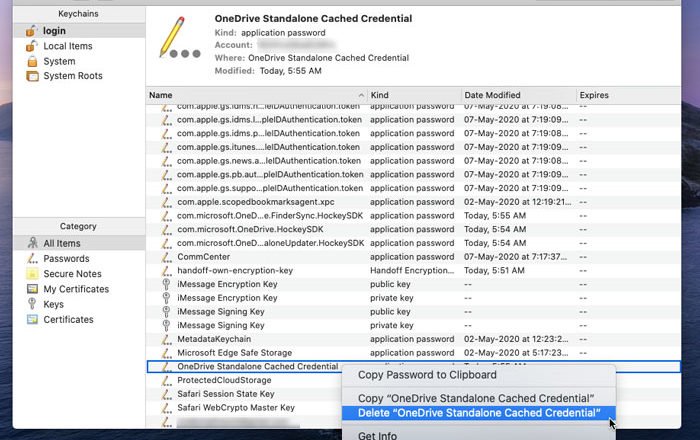
Task: Sort by the Date Modified column header
Action: tap(492, 95)
